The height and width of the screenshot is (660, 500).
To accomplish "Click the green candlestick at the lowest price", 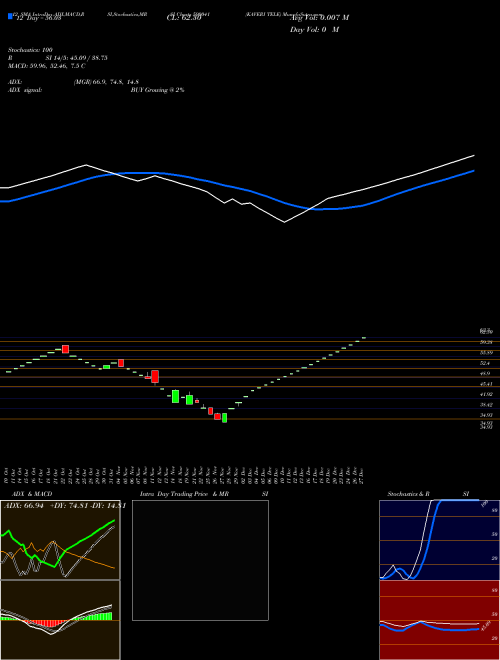I will (x=224, y=418).
